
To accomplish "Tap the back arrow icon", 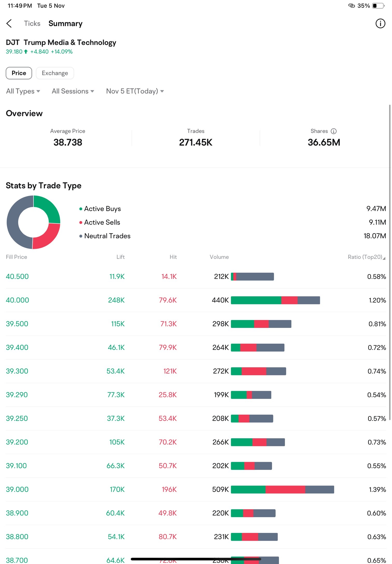I will [9, 23].
